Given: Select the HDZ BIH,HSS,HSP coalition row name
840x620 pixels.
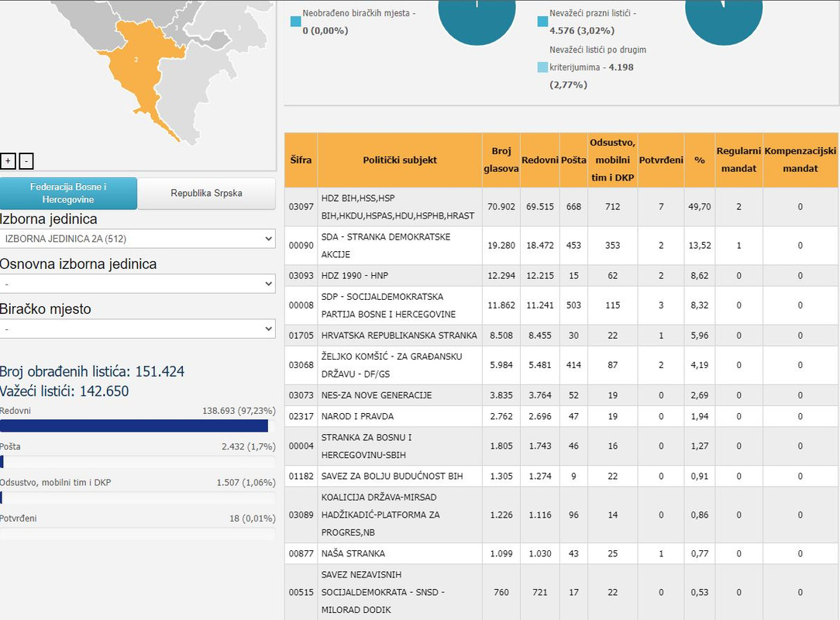Looking at the screenshot, I should click(398, 207).
